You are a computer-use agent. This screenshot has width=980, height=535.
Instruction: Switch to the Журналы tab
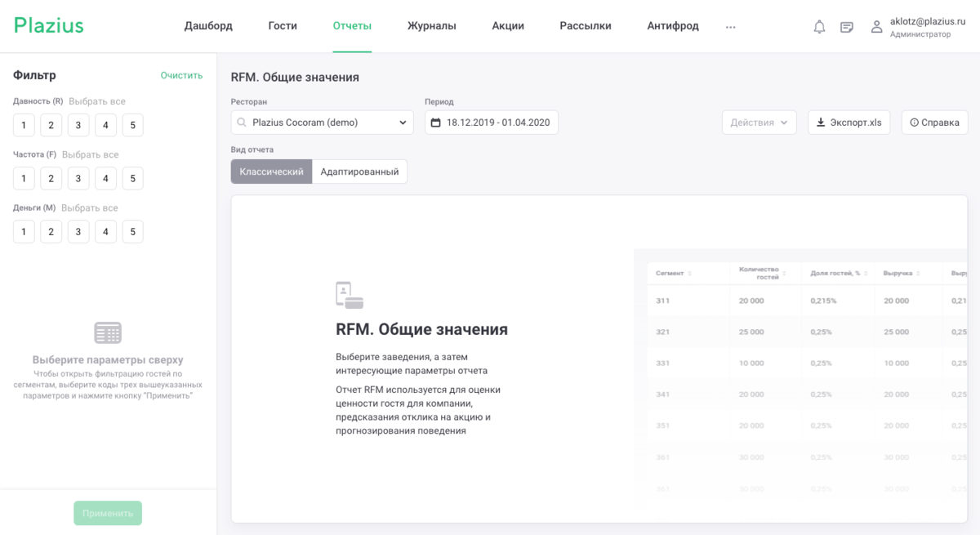point(432,26)
